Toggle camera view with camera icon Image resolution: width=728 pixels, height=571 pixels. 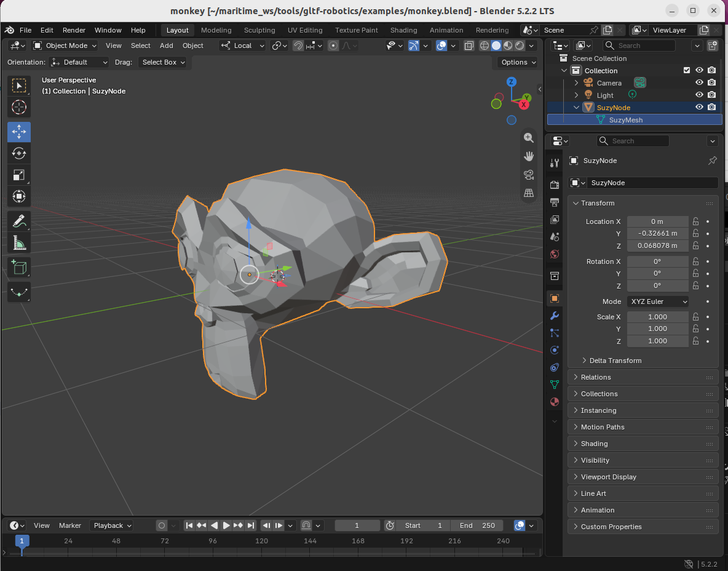click(528, 175)
